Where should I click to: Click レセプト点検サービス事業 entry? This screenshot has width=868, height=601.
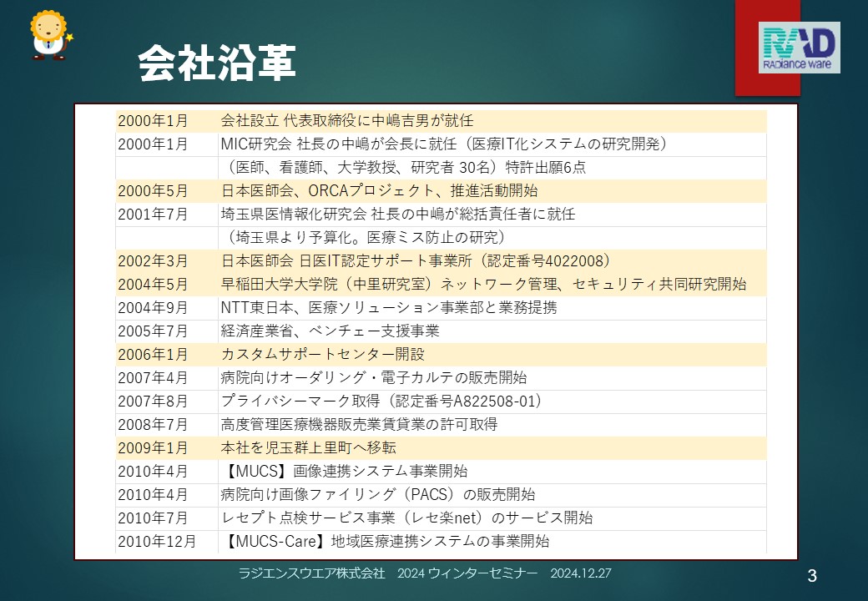[407, 518]
